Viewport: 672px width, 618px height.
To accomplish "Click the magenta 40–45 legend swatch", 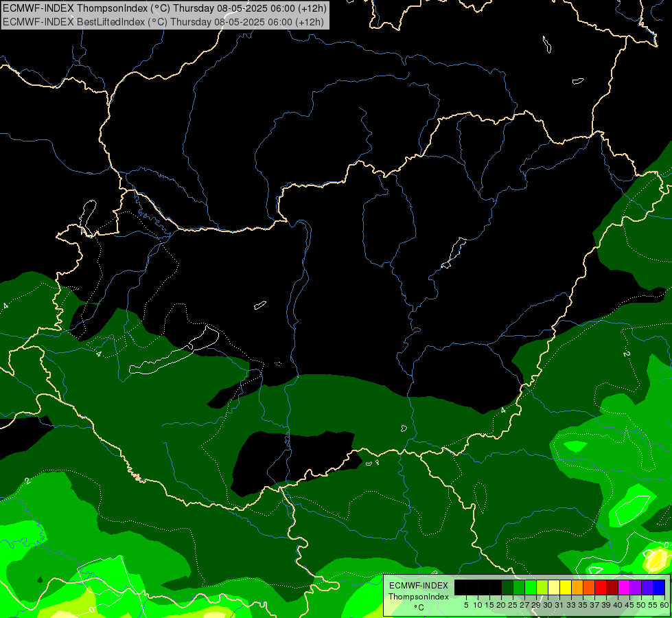I will pyautogui.click(x=624, y=587).
